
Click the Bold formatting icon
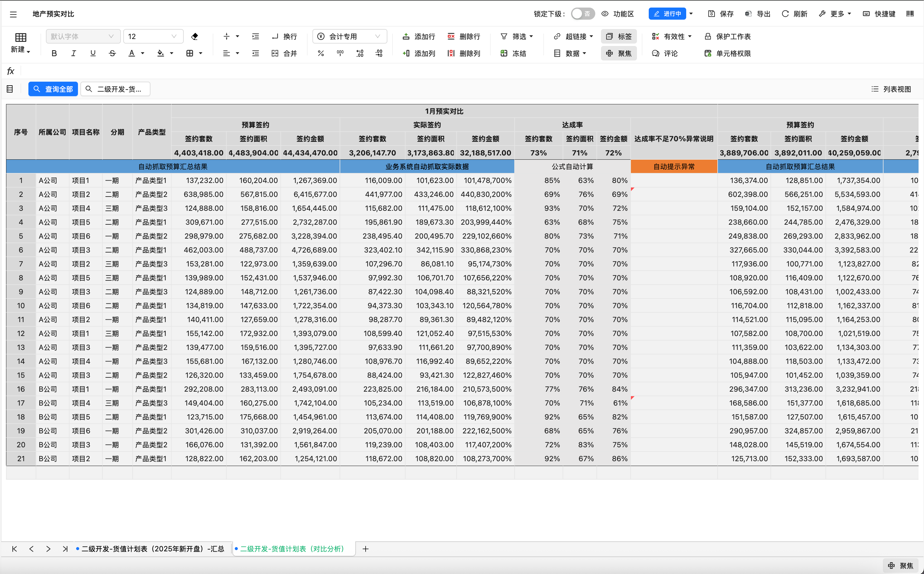pyautogui.click(x=54, y=54)
